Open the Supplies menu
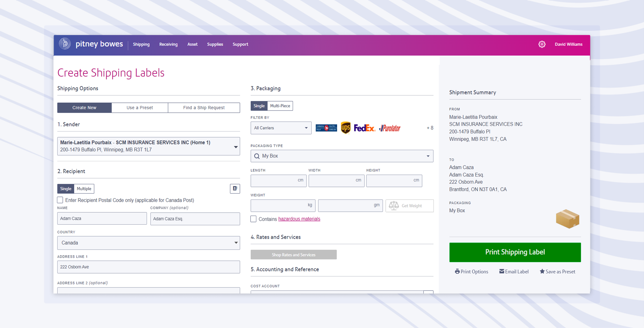Viewport: 644px width, 328px height. [x=215, y=44]
